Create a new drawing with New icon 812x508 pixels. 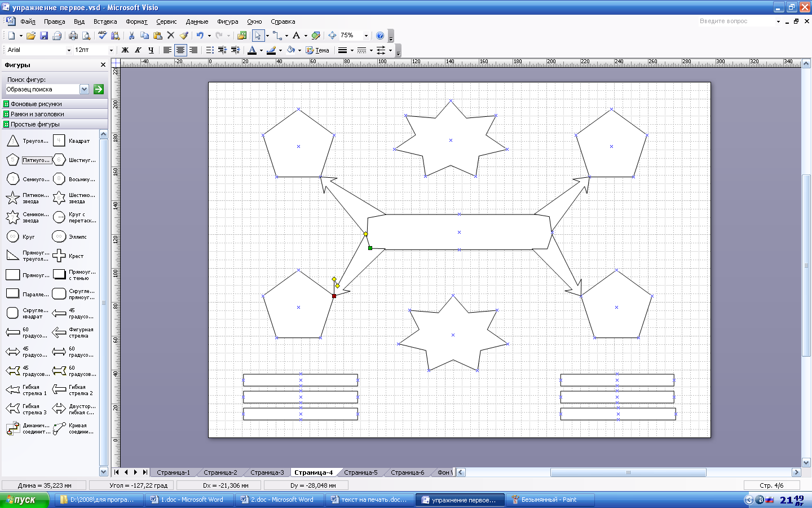pos(11,36)
